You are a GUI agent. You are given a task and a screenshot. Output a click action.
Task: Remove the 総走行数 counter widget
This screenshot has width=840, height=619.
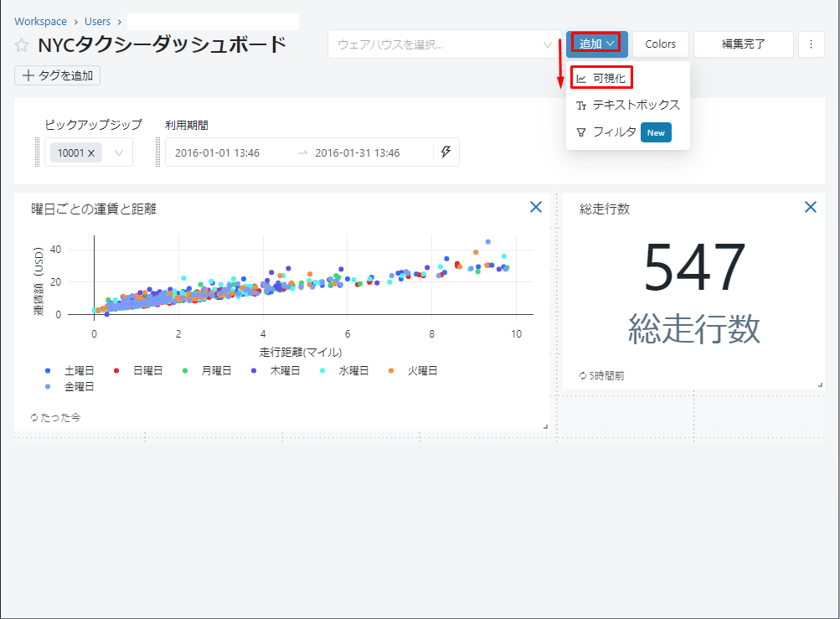(810, 207)
